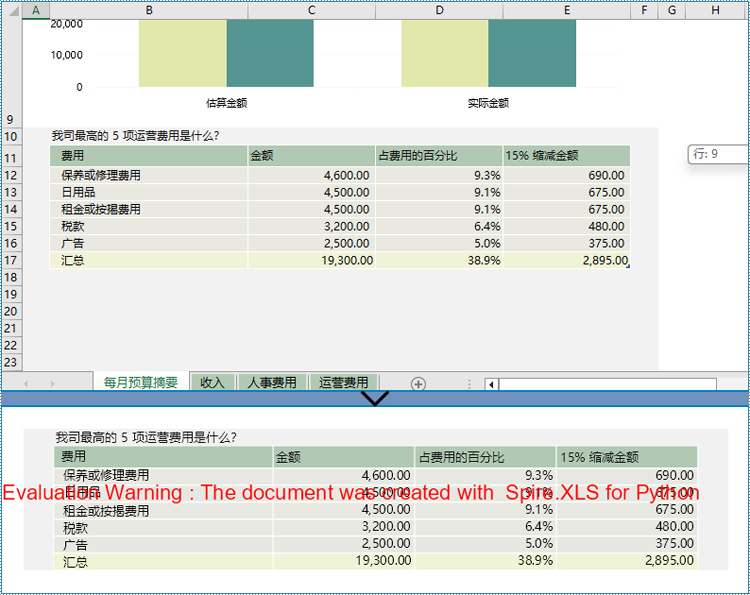This screenshot has width=750, height=595.
Task: Select column C header
Action: [x=312, y=10]
